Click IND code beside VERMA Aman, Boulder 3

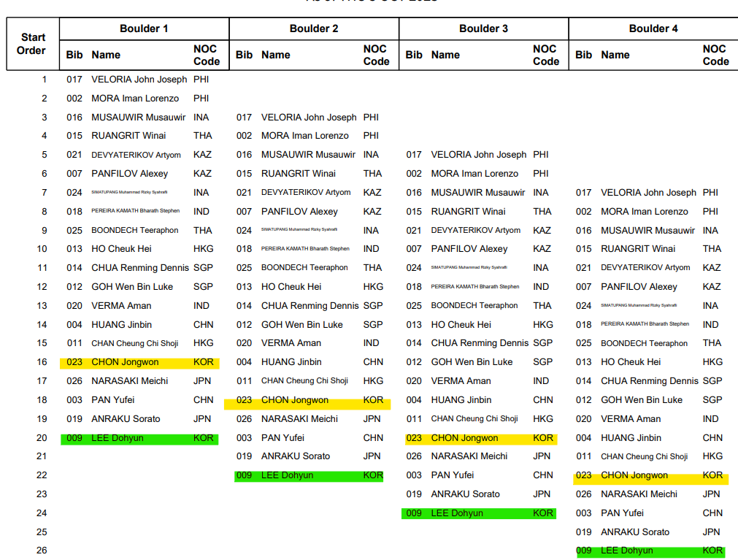coord(541,380)
